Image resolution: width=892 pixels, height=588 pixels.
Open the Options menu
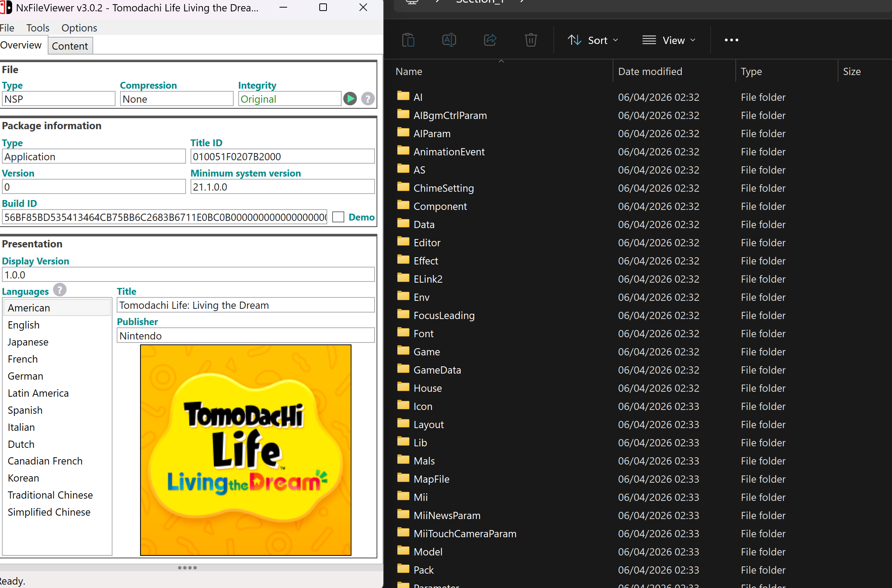click(79, 28)
